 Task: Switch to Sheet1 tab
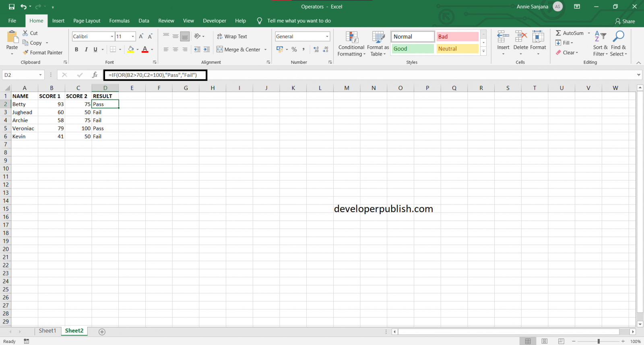[x=47, y=331]
